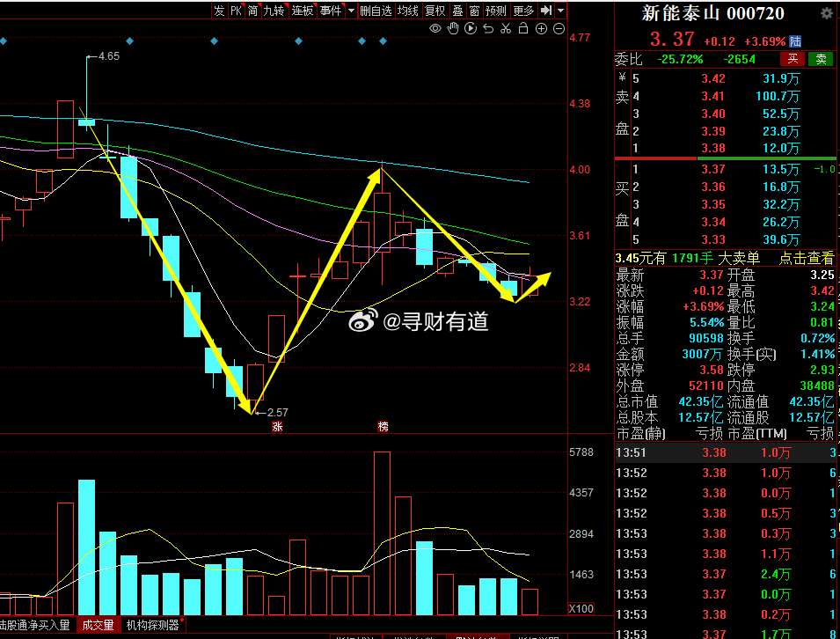Zoom in with the plus circle icon
840x639 pixels.
[541, 29]
